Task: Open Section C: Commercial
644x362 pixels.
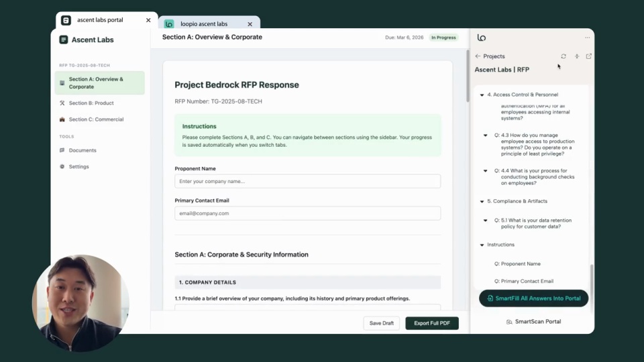Action: (x=100, y=119)
